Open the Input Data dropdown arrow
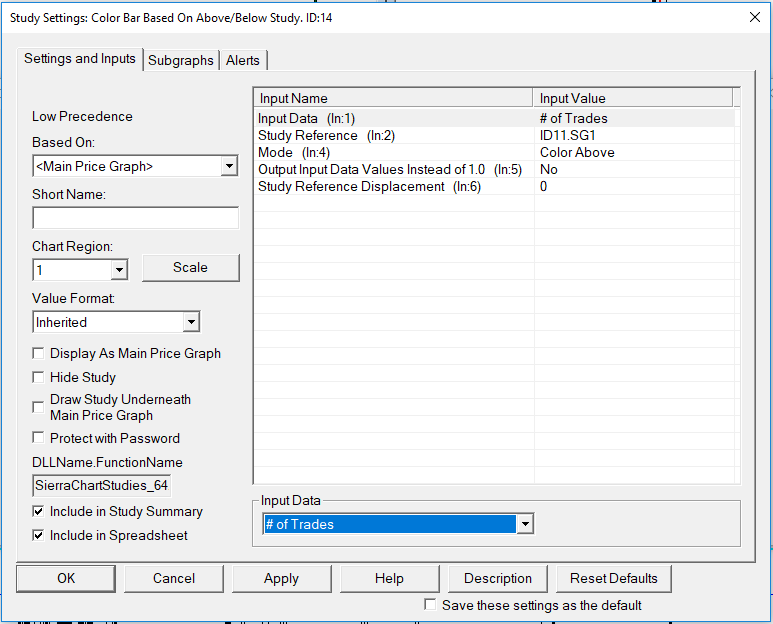This screenshot has height=624, width=773. point(525,524)
